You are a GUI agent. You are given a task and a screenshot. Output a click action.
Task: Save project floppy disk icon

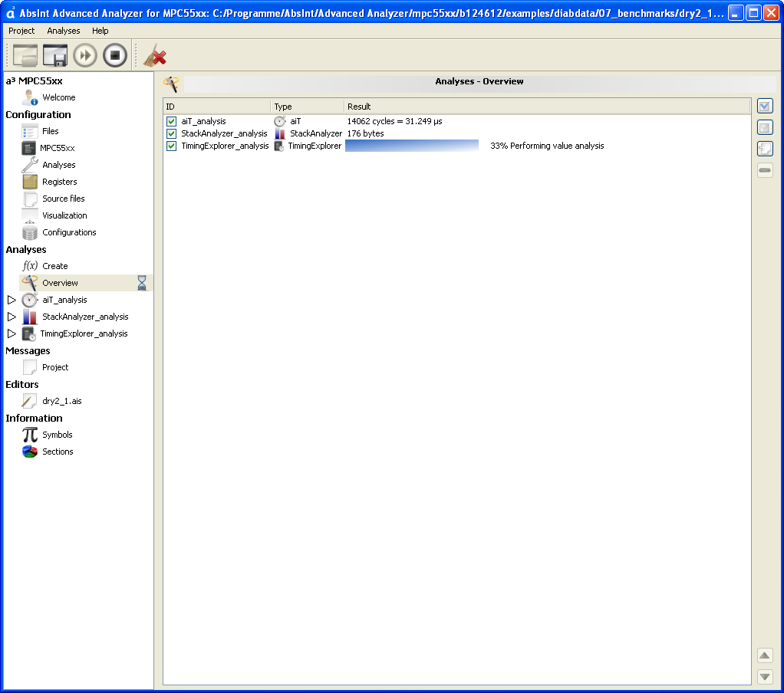click(x=55, y=55)
